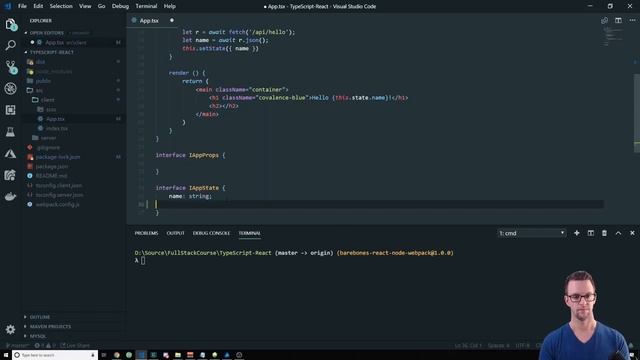640x360 pixels.
Task: Open the Docker whale view
Action: (x=11, y=197)
